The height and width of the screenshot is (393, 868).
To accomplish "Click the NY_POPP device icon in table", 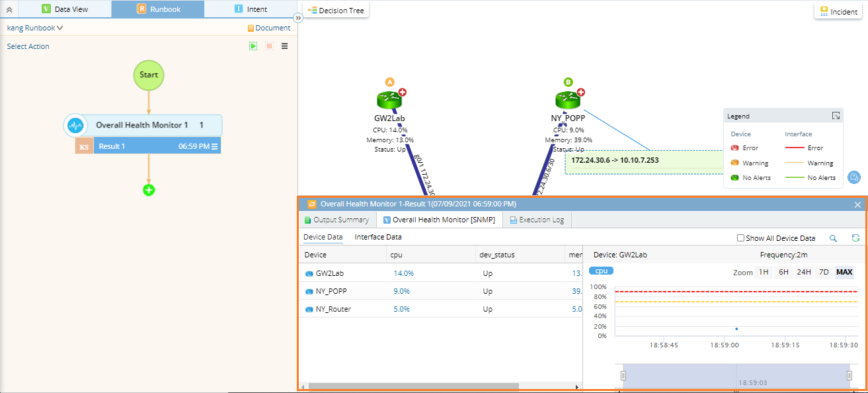I will click(309, 291).
